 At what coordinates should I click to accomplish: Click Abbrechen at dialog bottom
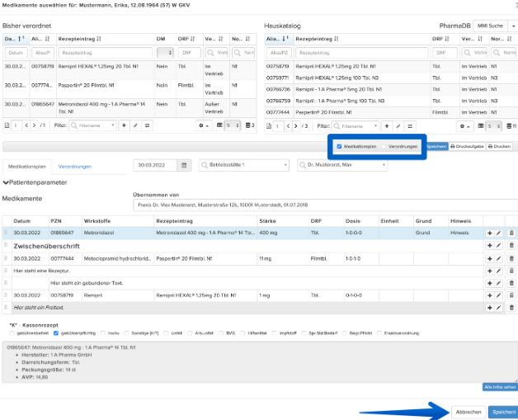pyautogui.click(x=469, y=412)
